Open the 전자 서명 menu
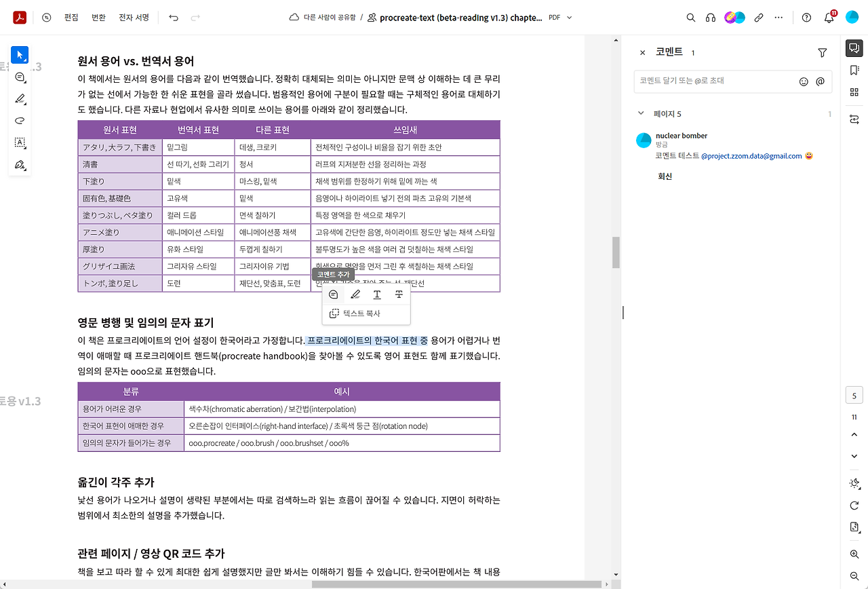The height and width of the screenshot is (589, 868). (134, 18)
